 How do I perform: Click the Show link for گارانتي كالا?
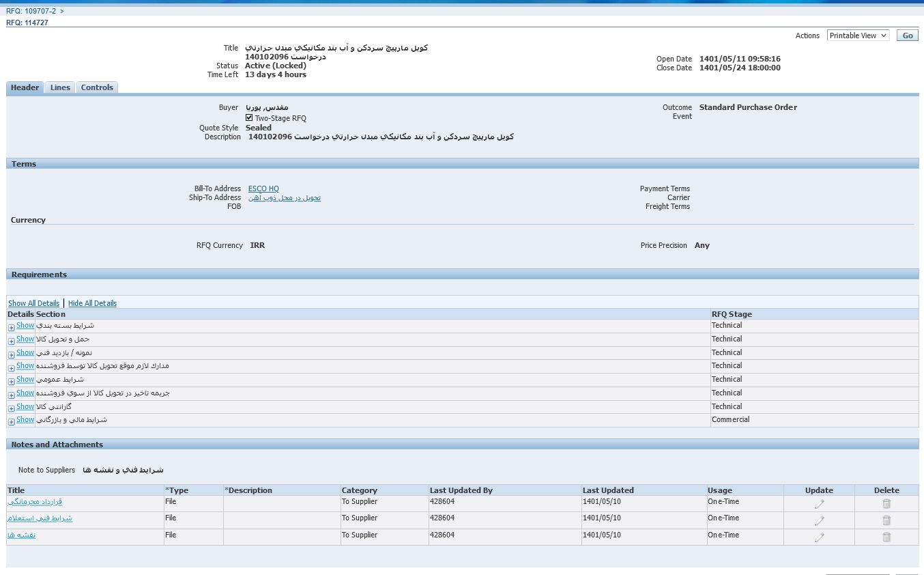coord(25,406)
